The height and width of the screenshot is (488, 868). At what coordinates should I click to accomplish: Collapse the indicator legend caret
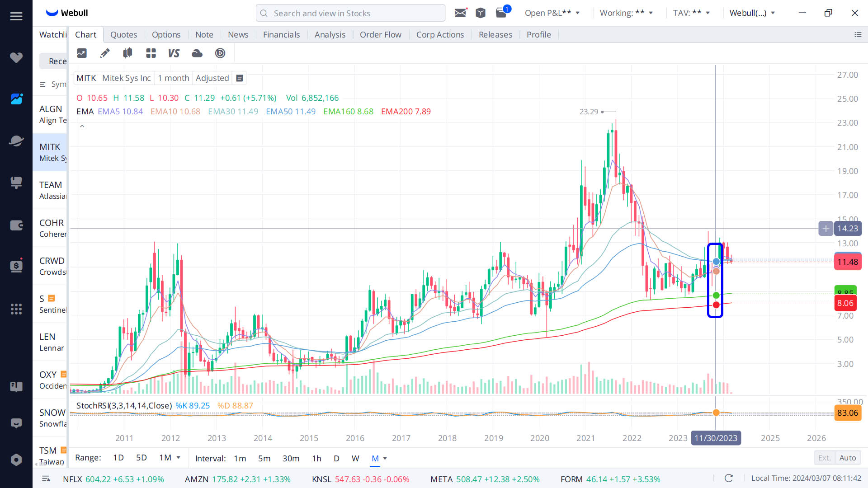coord(82,127)
